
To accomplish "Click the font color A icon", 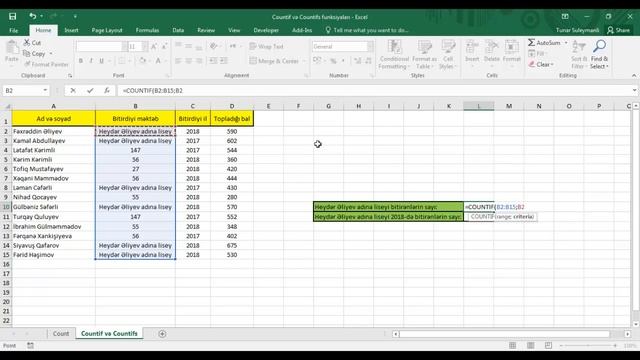I will pyautogui.click(x=158, y=61).
